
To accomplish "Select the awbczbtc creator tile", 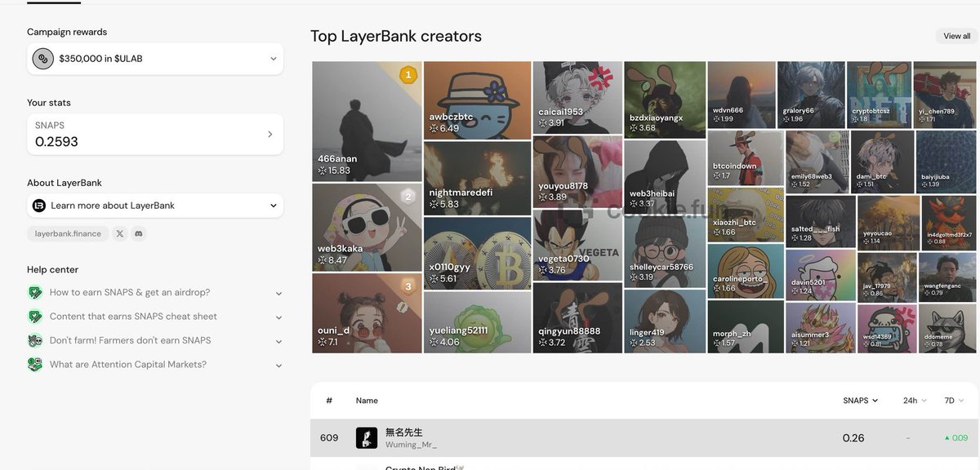I will [x=477, y=100].
